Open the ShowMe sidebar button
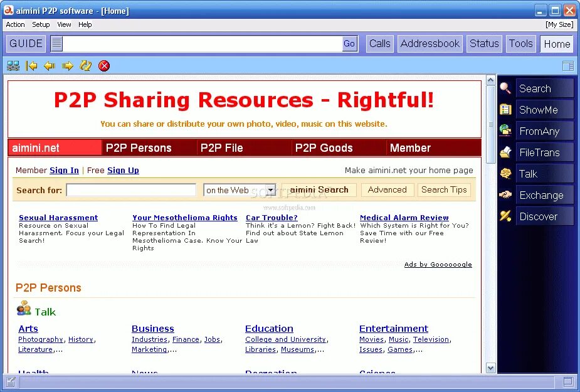The width and height of the screenshot is (580, 392). pos(545,110)
